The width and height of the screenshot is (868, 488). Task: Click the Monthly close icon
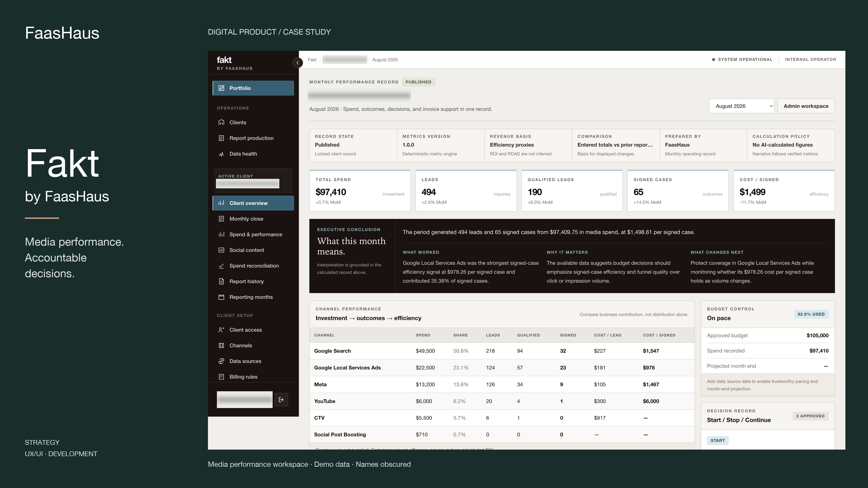pos(221,219)
